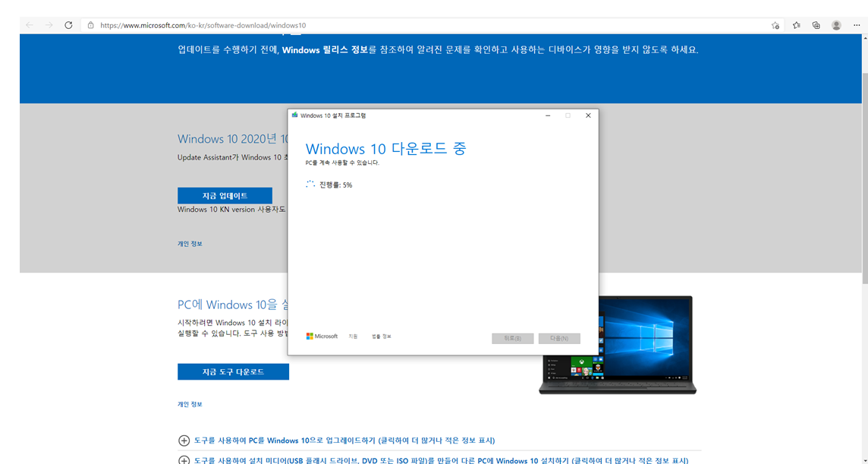Click the '뒤로(B)' button in setup dialog
The image size is (868, 464).
coord(513,338)
